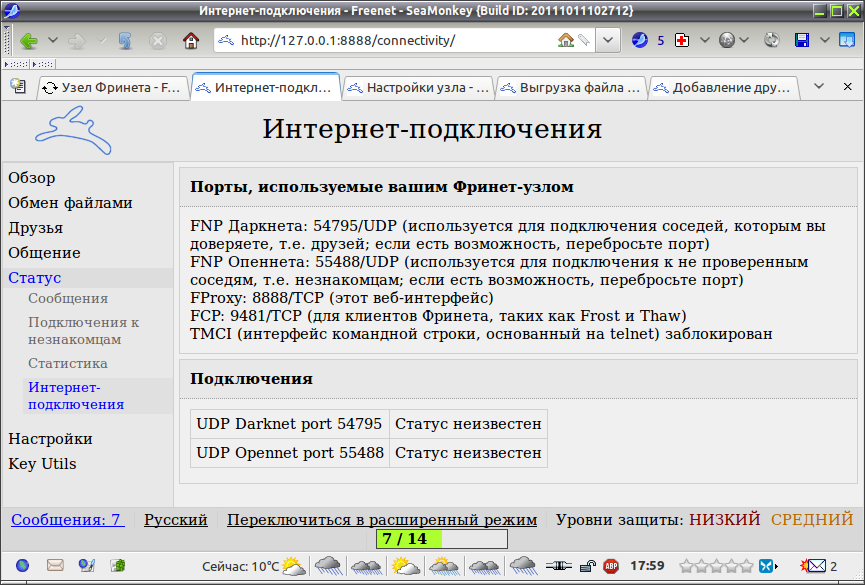The image size is (865, 585).
Task: Click the floppy disk save icon
Action: pos(802,40)
